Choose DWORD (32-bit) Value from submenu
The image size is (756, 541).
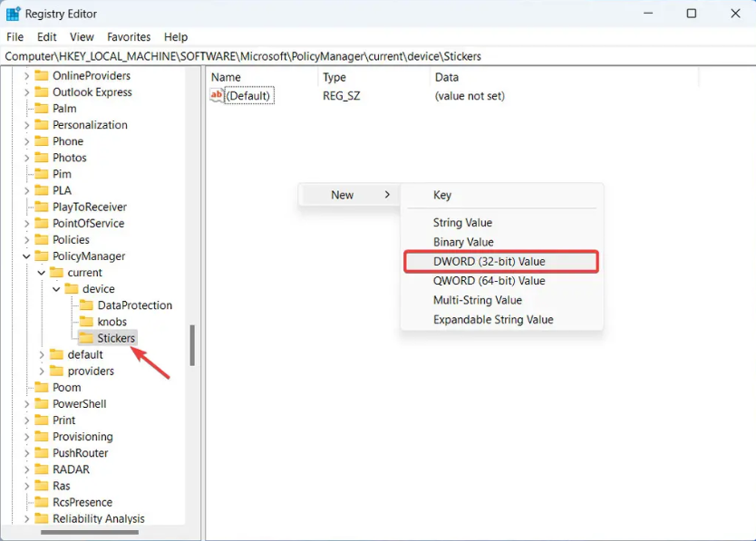click(501, 262)
